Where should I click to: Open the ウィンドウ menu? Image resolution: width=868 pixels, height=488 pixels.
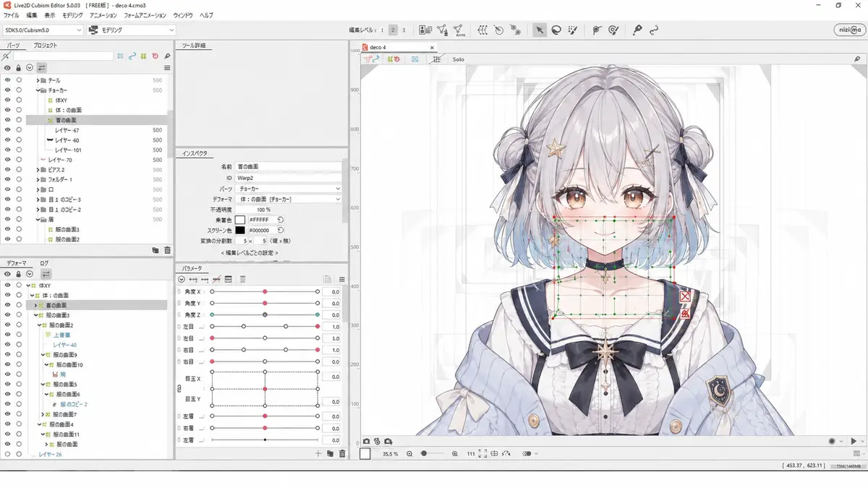tap(183, 15)
